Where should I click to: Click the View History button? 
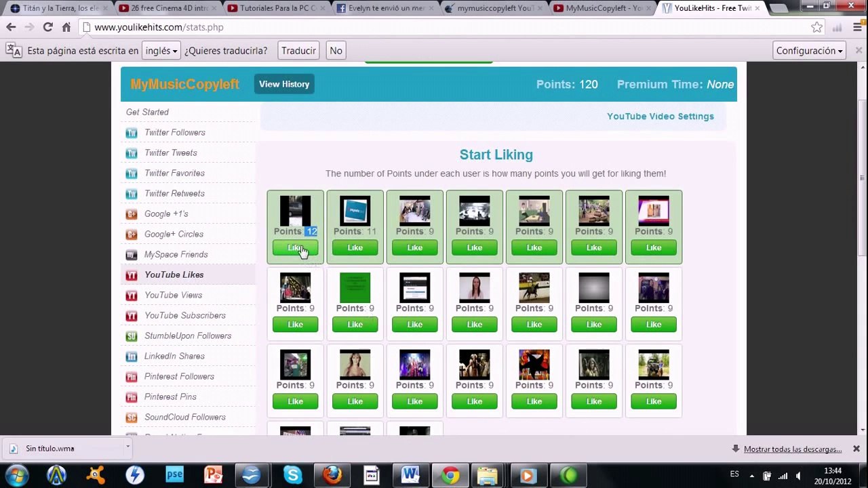click(284, 84)
